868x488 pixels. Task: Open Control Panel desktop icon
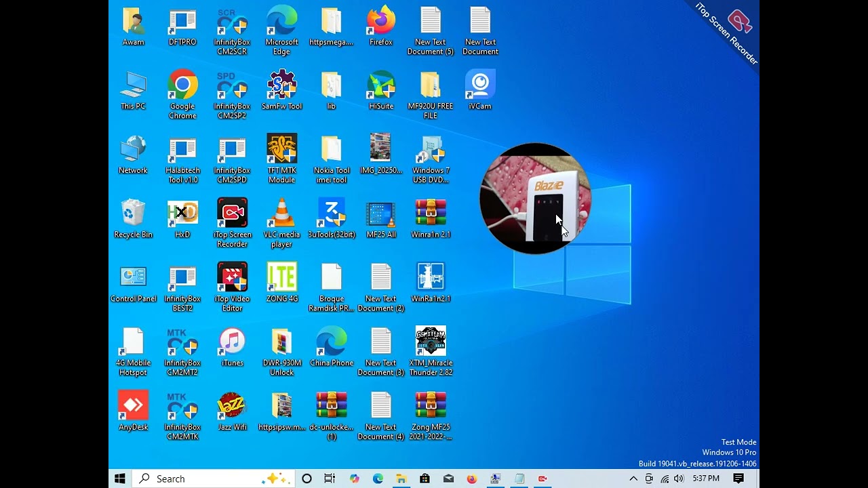click(x=133, y=283)
